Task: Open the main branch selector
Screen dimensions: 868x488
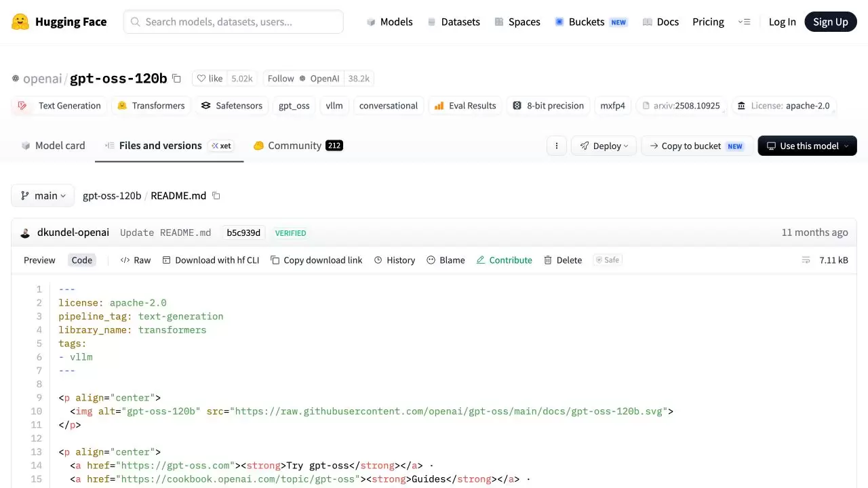Action: point(43,196)
